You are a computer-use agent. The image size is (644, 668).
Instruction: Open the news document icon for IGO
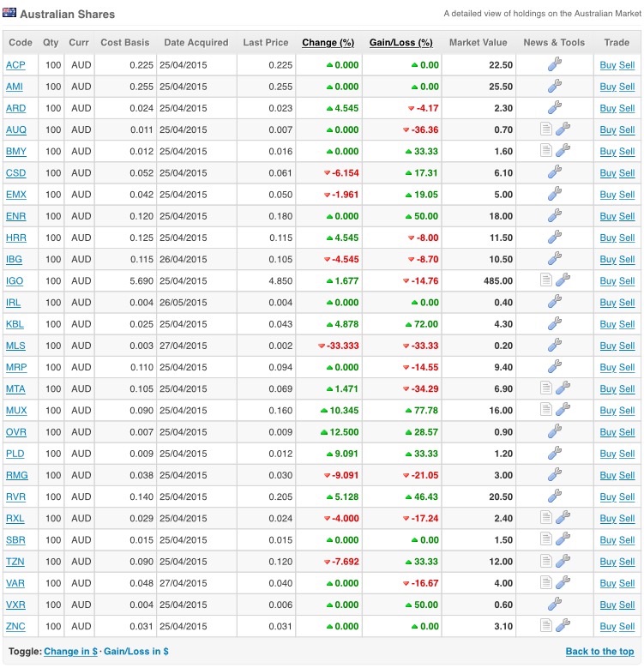tap(545, 280)
